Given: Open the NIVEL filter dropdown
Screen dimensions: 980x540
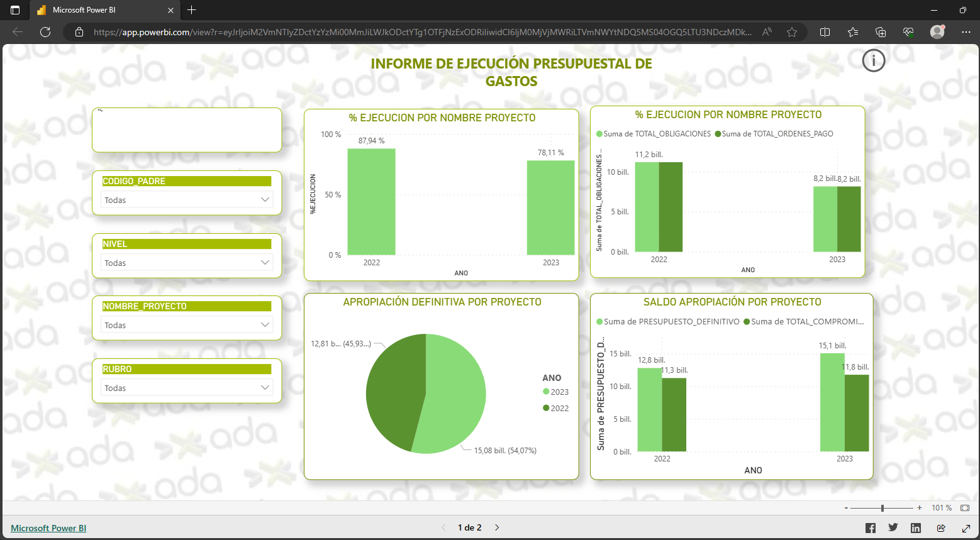Looking at the screenshot, I should [x=187, y=263].
